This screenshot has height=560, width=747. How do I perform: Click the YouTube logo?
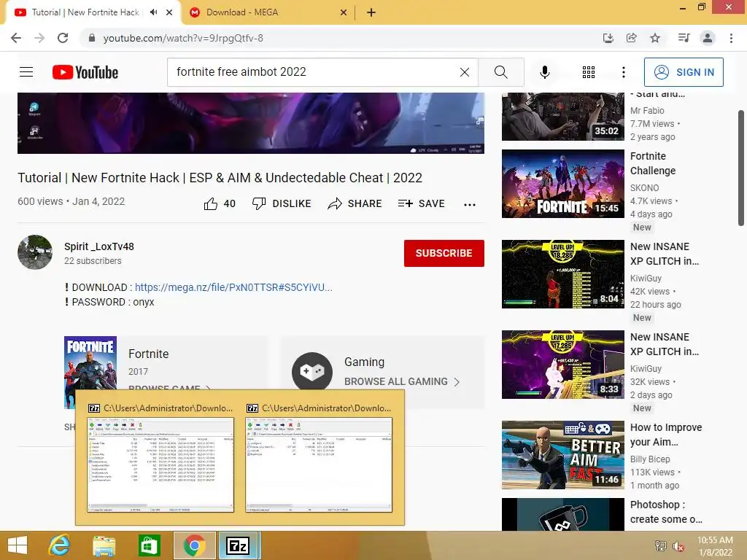[85, 72]
